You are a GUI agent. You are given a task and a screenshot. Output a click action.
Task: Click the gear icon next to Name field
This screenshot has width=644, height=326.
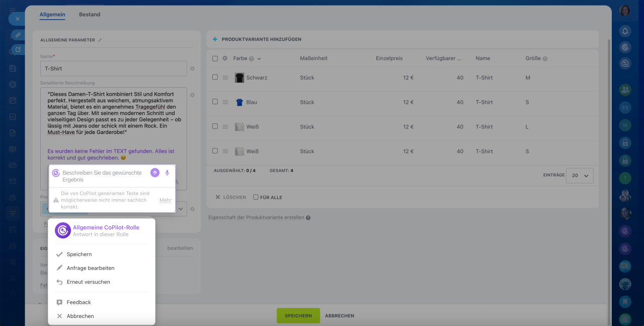[x=192, y=69]
